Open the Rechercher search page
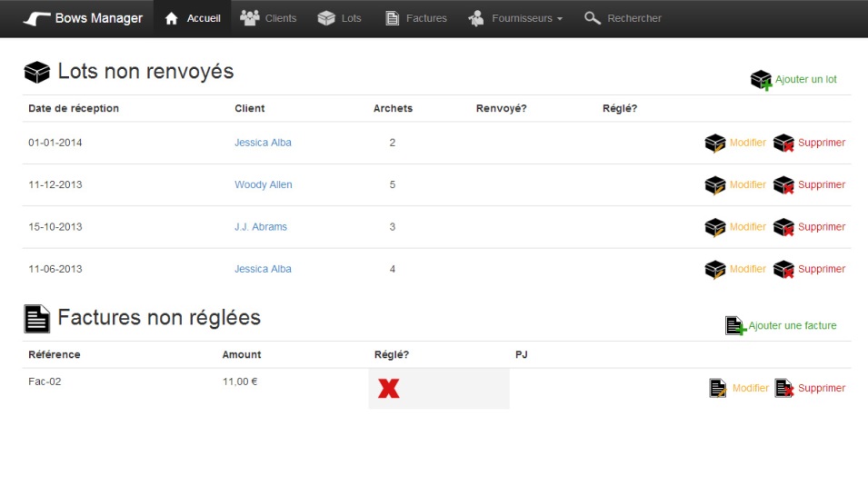Viewport: 868px width, 486px height. (x=623, y=18)
